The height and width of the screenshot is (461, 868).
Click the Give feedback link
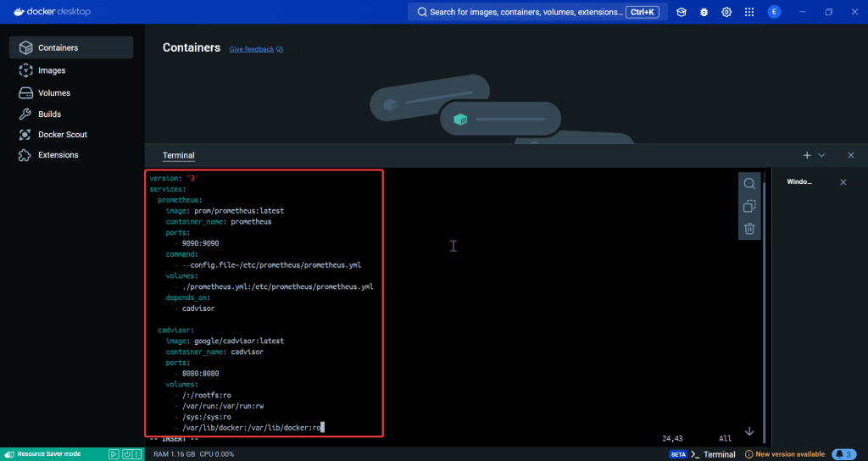252,49
